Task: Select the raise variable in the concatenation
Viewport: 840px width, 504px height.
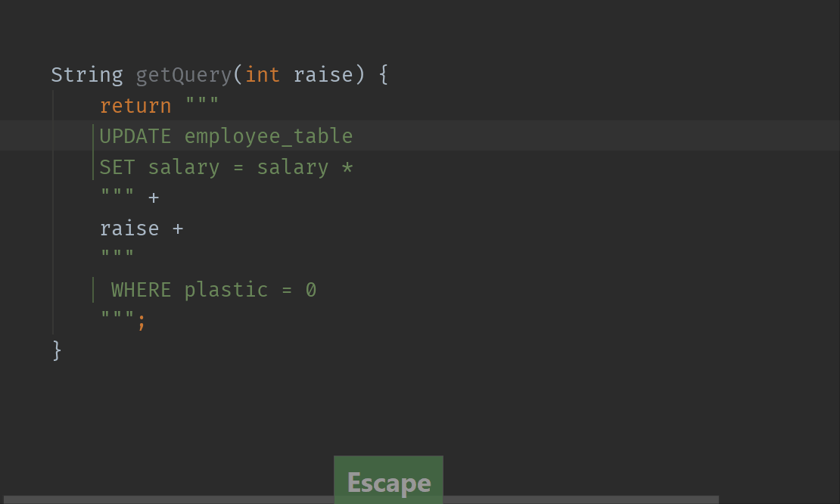Action: [x=129, y=228]
